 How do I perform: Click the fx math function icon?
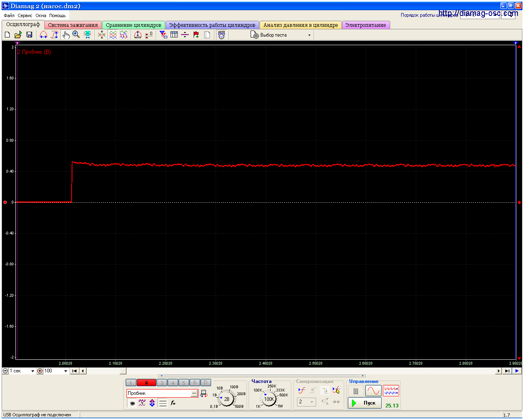[173, 403]
